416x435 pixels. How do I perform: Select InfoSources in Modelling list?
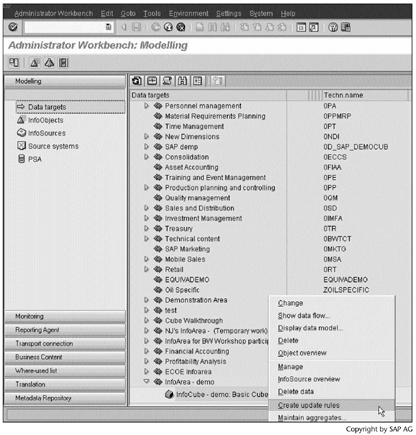coord(41,133)
